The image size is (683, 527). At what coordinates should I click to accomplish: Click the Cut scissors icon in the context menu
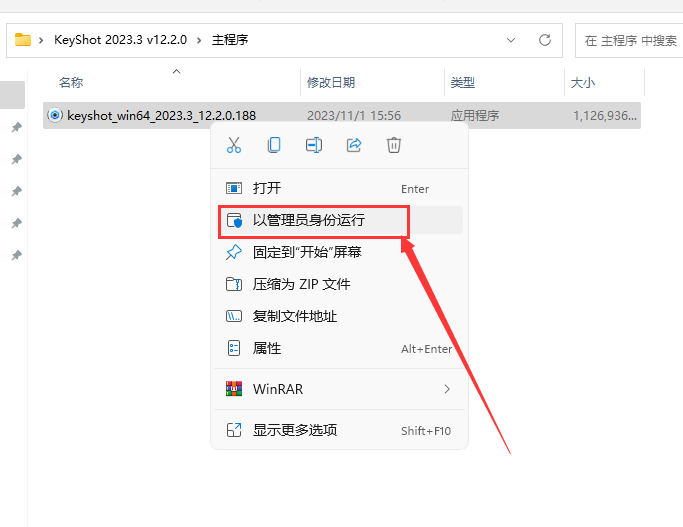[x=234, y=145]
